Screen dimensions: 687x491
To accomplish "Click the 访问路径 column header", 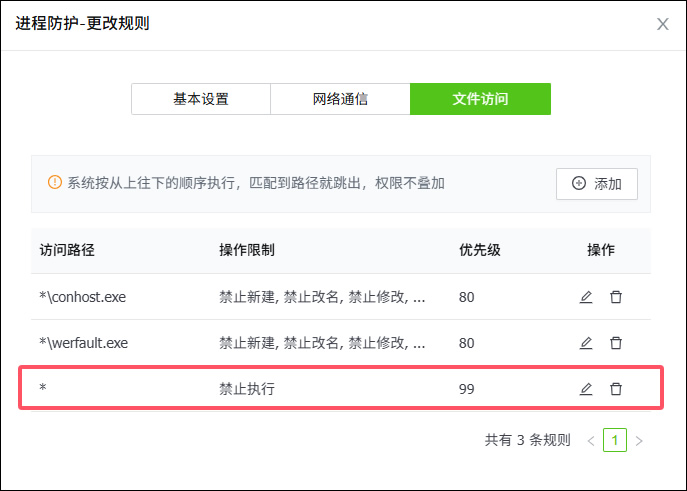I will pos(65,251).
